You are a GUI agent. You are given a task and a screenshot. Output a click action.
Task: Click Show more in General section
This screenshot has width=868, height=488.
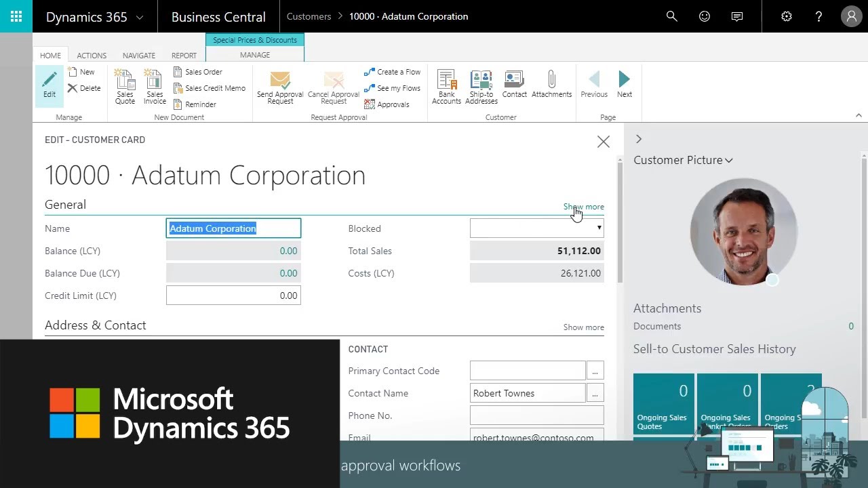tap(583, 207)
